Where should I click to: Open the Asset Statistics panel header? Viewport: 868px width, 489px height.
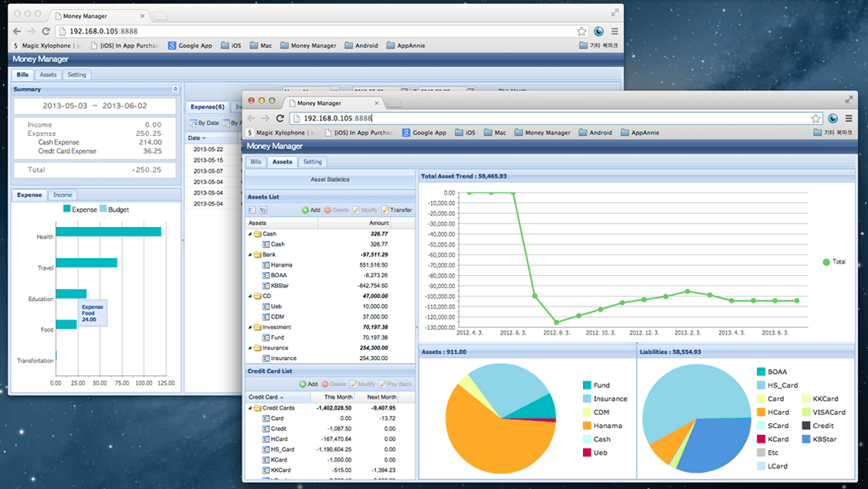[330, 180]
